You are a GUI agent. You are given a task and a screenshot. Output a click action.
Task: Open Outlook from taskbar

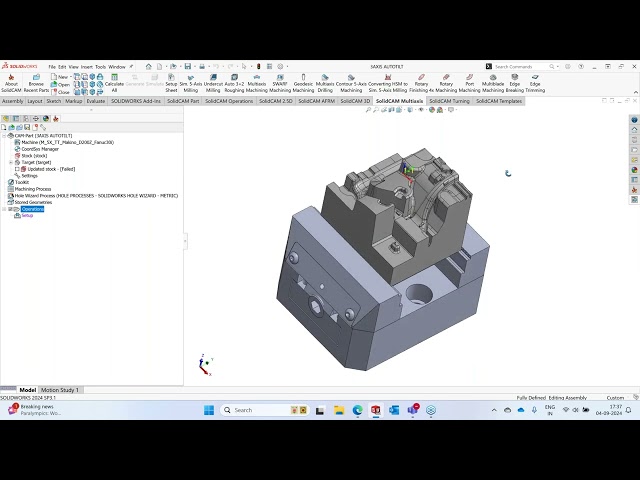394,410
